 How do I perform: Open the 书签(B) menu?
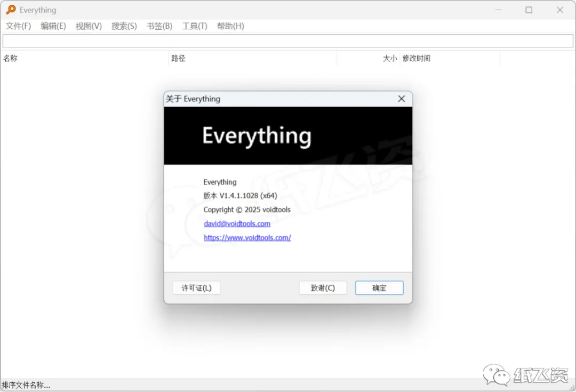(159, 26)
